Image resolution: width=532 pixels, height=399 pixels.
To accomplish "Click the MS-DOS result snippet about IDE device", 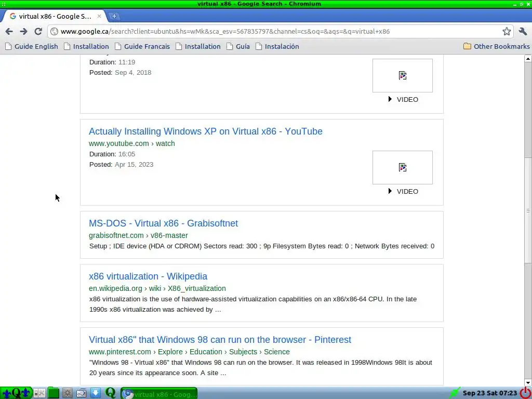I will pyautogui.click(x=262, y=246).
